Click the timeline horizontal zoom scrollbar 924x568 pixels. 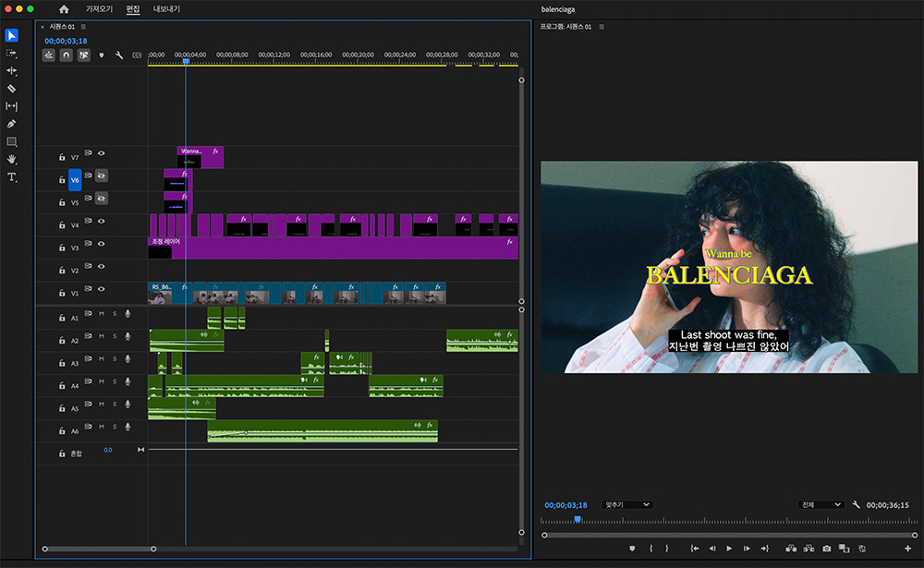tap(99, 549)
